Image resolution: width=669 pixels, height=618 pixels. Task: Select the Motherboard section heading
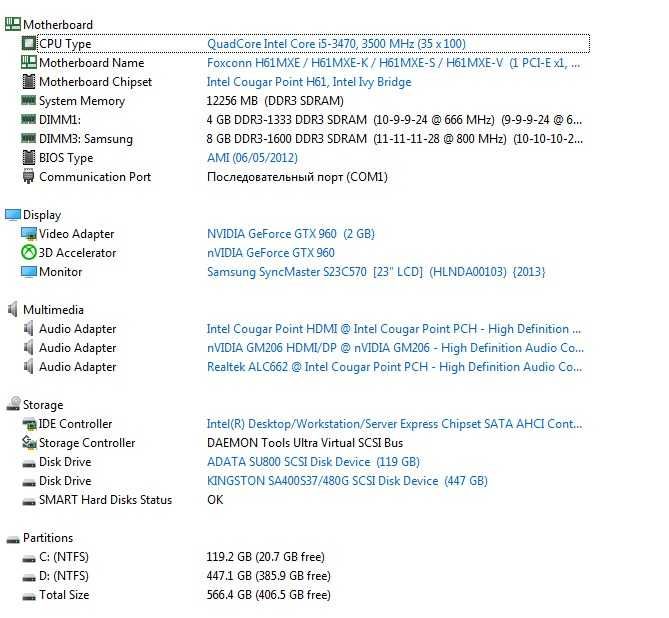point(58,25)
